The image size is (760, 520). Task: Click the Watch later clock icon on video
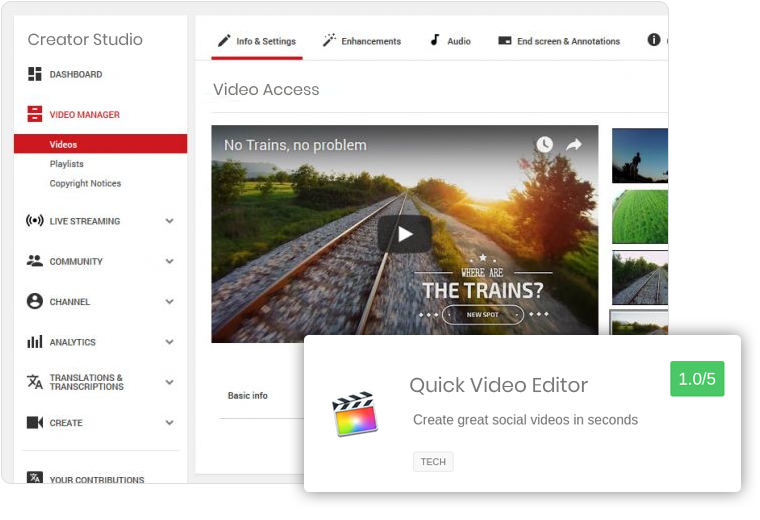tap(544, 144)
